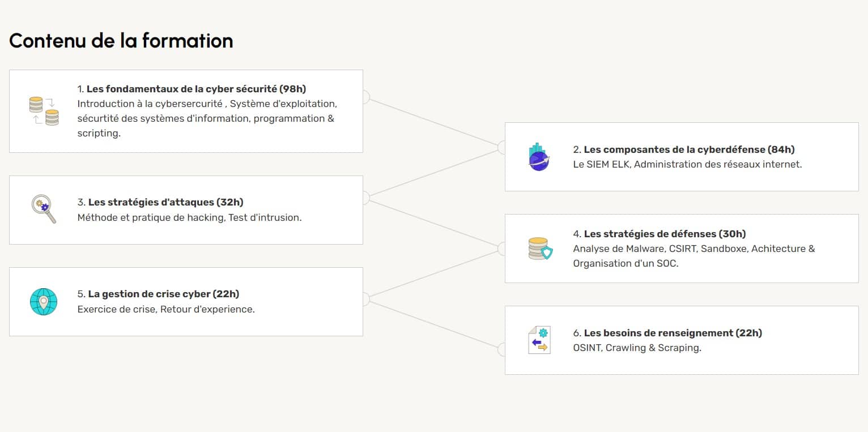
Task: Click the globe location pin icon
Action: [44, 302]
